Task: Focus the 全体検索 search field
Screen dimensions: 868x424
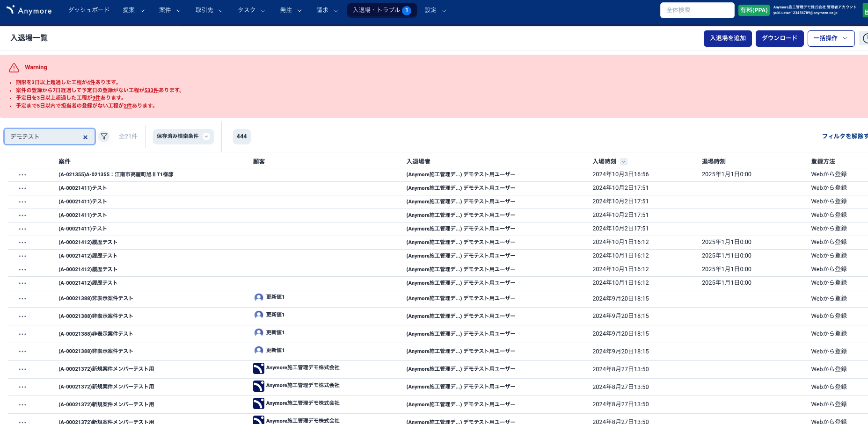Action: coord(697,10)
